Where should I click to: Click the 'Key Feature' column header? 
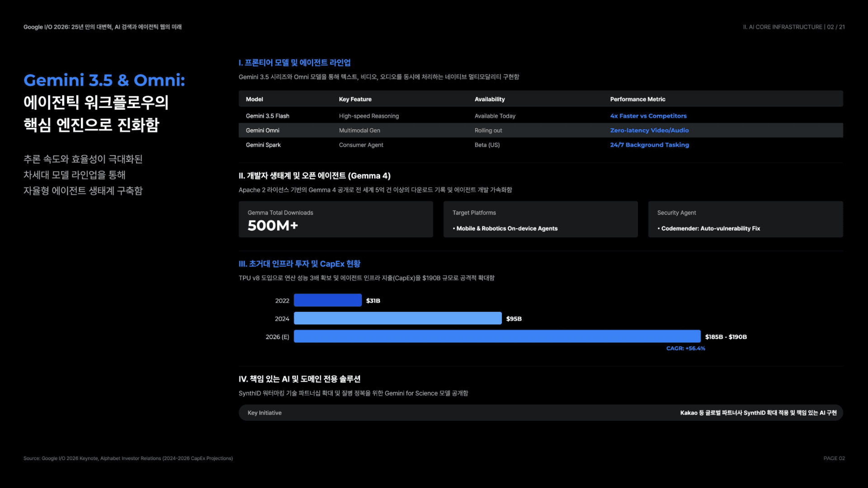tap(355, 99)
